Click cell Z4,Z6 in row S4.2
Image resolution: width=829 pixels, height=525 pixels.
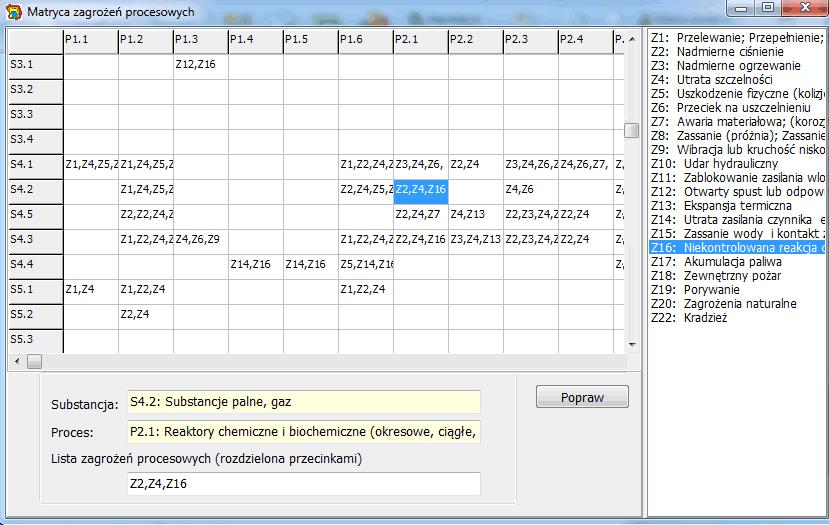coord(531,191)
